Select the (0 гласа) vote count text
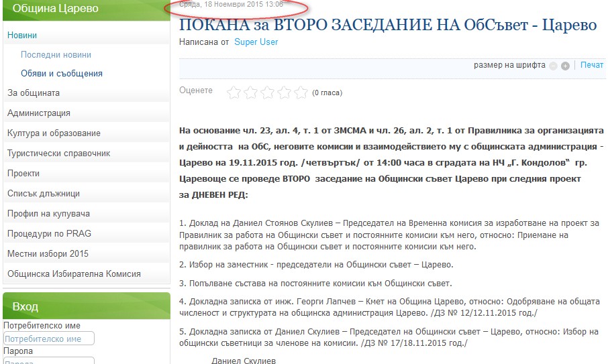The width and height of the screenshot is (608, 364). (x=327, y=93)
